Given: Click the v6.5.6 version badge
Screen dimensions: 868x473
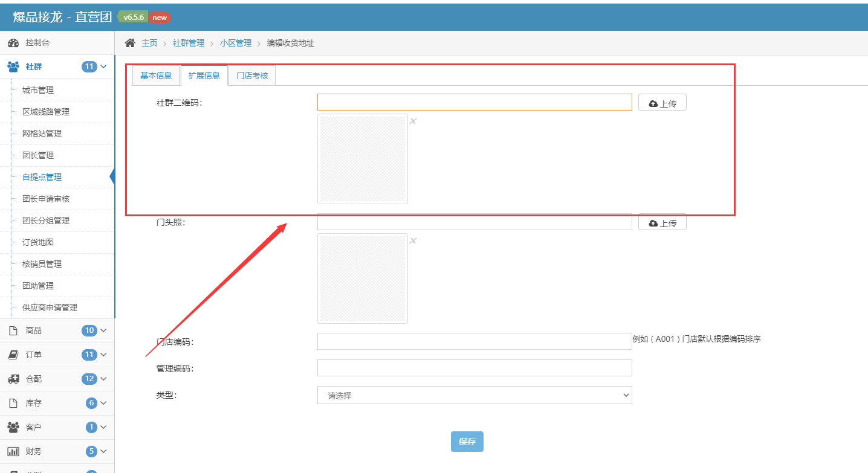Looking at the screenshot, I should point(133,18).
